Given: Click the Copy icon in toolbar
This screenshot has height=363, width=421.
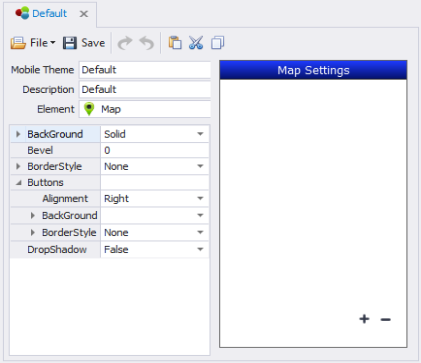Looking at the screenshot, I should pos(218,43).
